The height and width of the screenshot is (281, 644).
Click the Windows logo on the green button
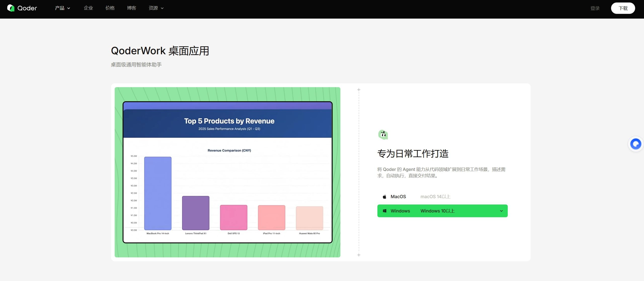pyautogui.click(x=384, y=211)
